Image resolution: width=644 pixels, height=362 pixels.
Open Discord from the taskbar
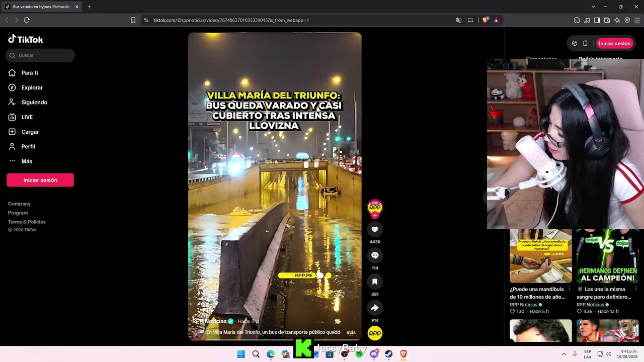[x=374, y=354]
